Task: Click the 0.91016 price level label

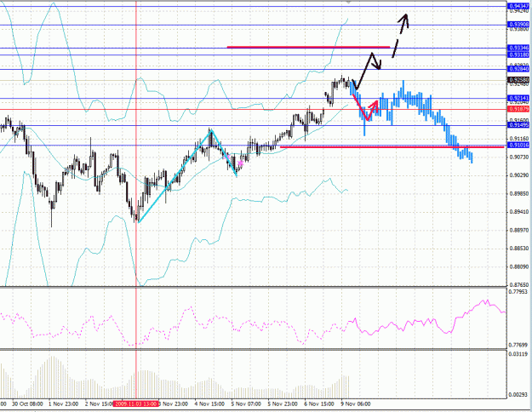Action: (518, 146)
